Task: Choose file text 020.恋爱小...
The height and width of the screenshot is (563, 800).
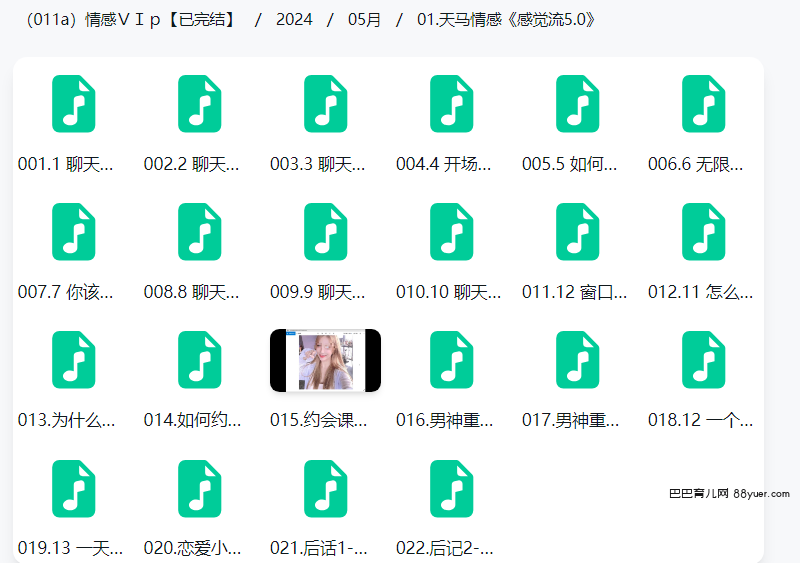Action: 193,549
